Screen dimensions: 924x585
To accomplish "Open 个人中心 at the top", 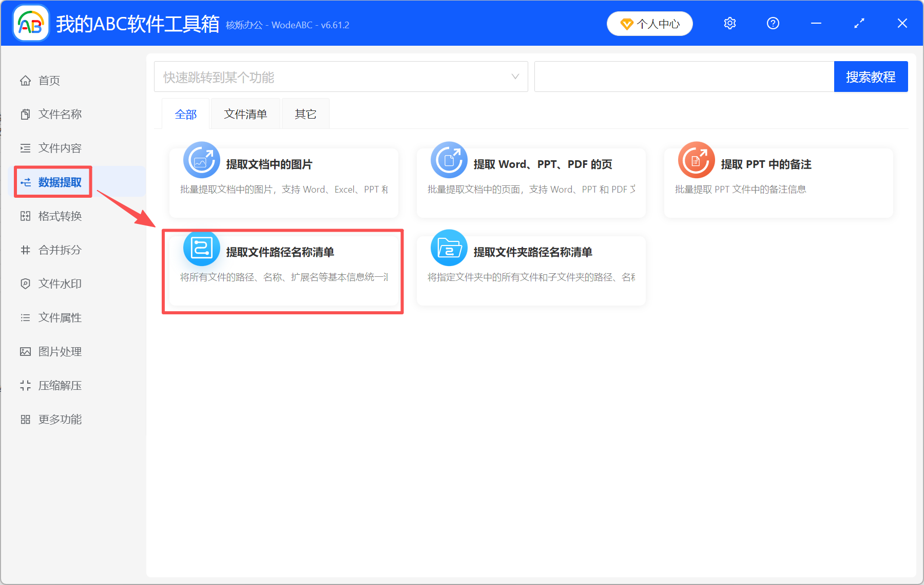I will (649, 23).
